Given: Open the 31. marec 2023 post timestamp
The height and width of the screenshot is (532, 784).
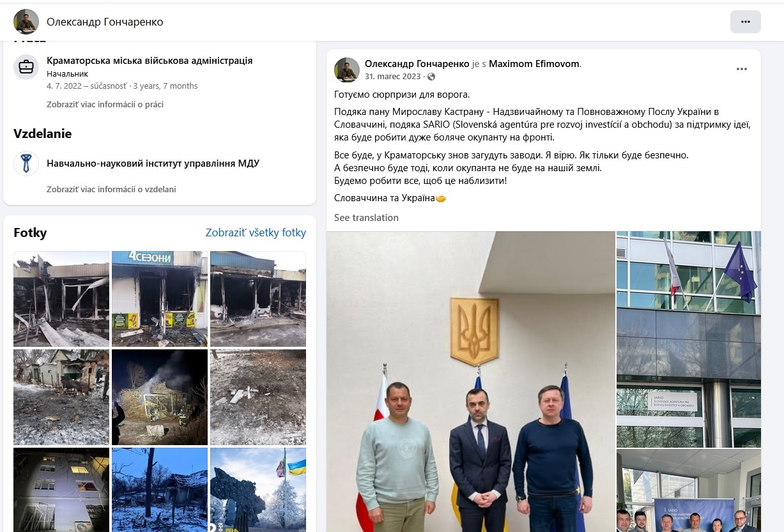Looking at the screenshot, I should pos(393,76).
